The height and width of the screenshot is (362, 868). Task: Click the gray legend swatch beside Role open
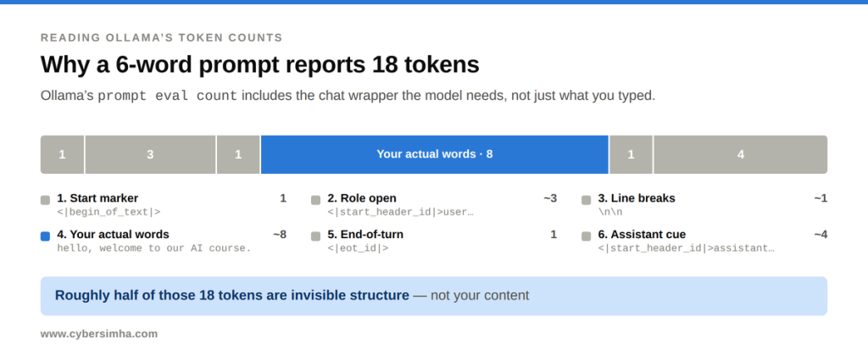tap(315, 200)
